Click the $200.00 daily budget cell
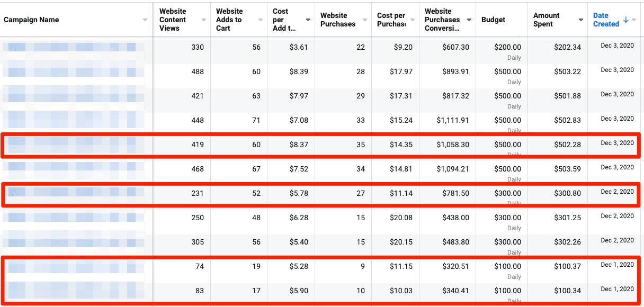Screen dimensions: 644x307 pyautogui.click(x=507, y=47)
